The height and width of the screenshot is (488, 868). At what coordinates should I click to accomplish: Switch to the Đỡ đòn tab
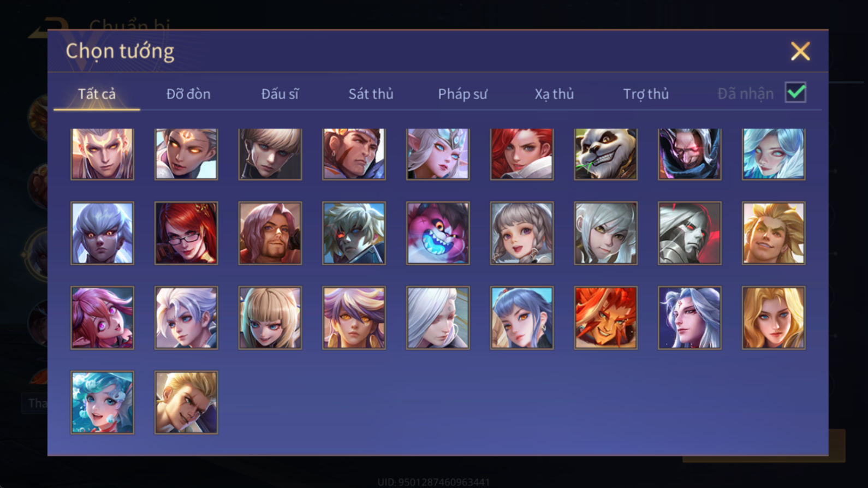(188, 94)
